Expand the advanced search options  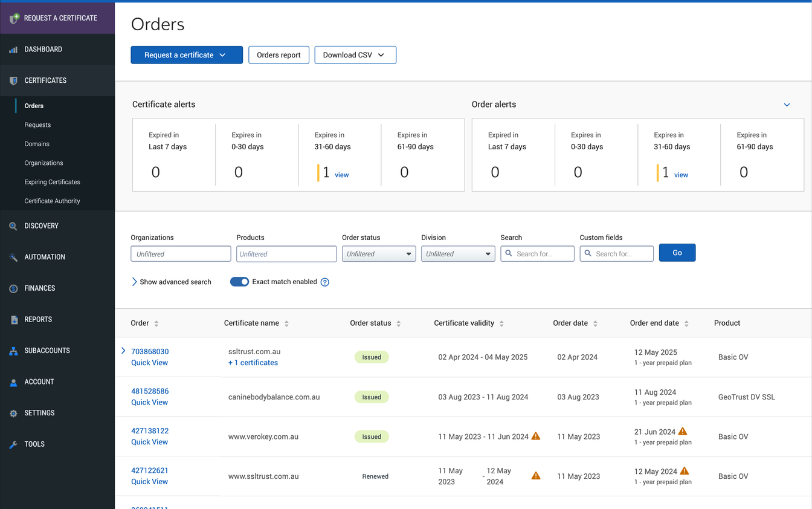pyautogui.click(x=172, y=282)
